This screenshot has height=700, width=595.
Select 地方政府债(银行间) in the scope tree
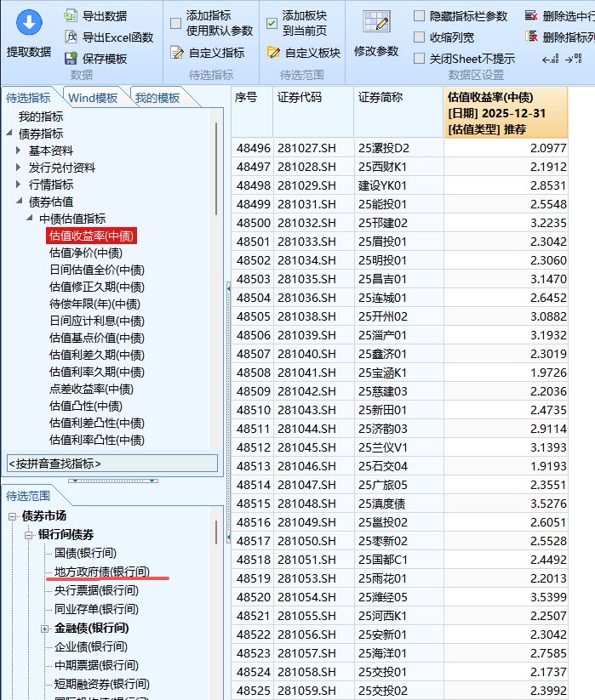coord(101,572)
